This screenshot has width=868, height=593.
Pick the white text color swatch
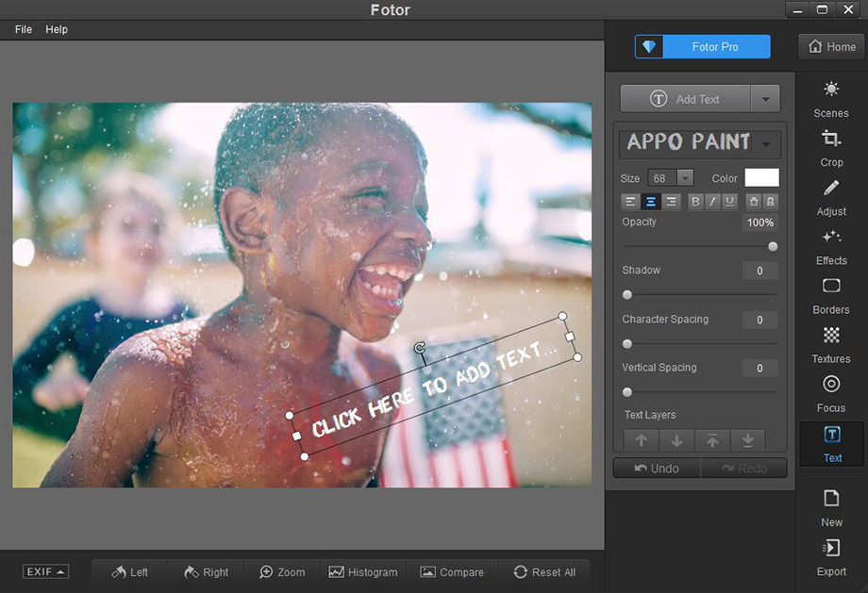point(761,178)
